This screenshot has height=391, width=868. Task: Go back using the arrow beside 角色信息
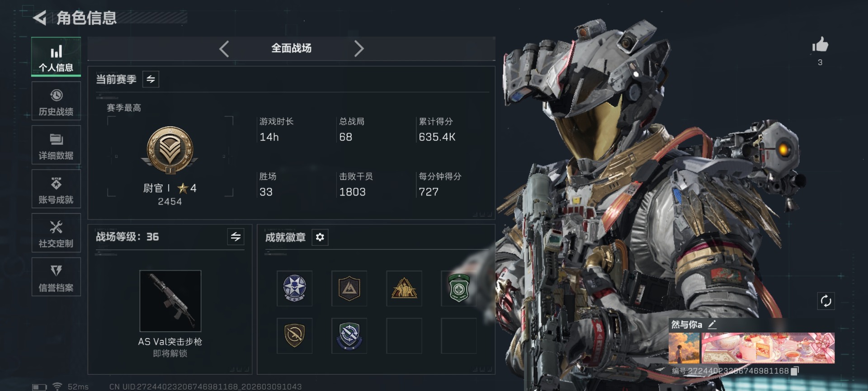(x=40, y=18)
